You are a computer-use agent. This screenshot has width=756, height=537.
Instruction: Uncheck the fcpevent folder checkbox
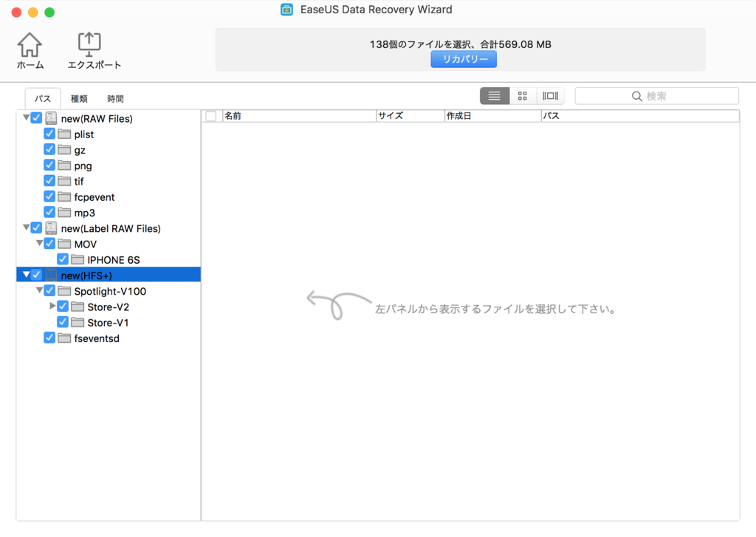pos(49,196)
